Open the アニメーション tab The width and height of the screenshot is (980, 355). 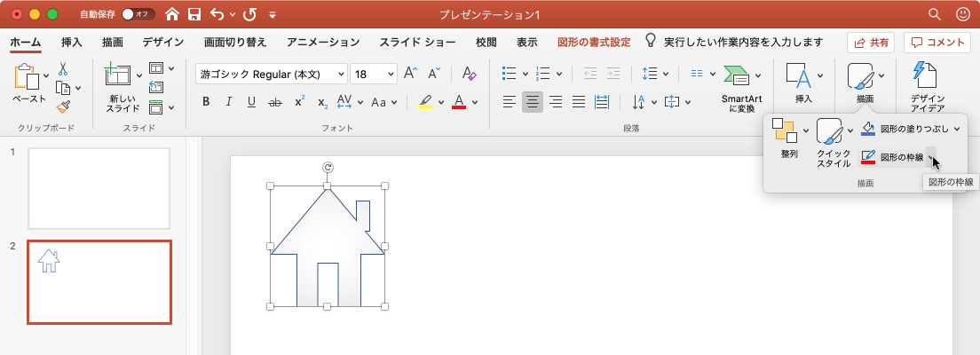point(323,43)
